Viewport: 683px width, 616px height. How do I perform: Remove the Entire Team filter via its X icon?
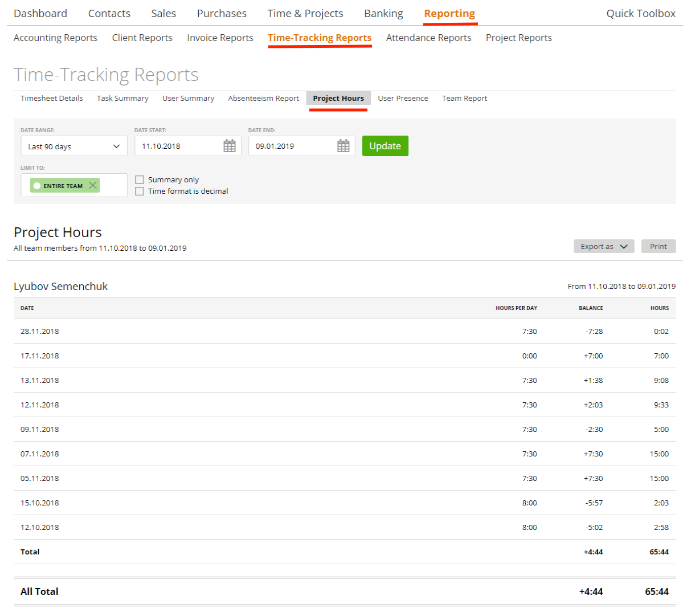pyautogui.click(x=92, y=185)
